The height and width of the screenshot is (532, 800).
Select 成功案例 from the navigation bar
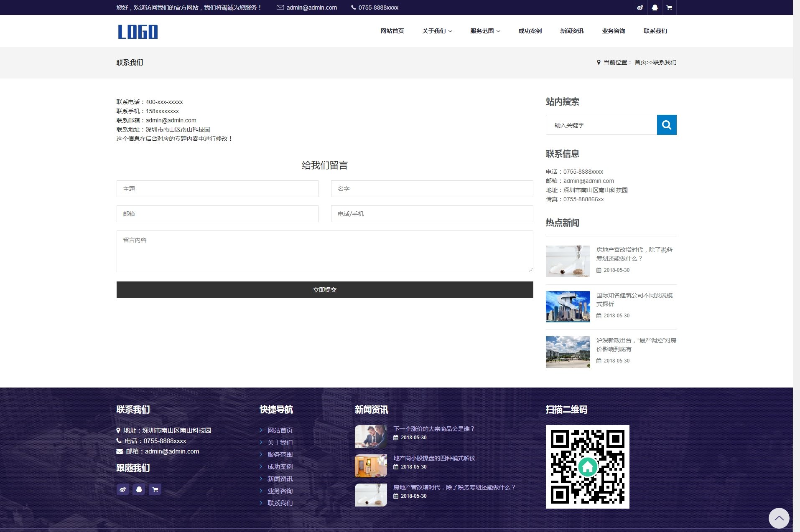pos(530,30)
